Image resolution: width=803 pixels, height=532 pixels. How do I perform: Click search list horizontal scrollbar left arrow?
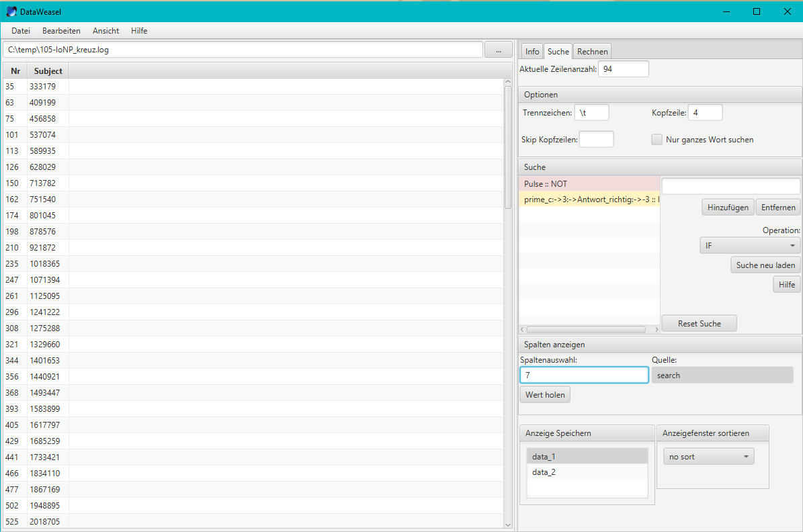[x=522, y=330]
